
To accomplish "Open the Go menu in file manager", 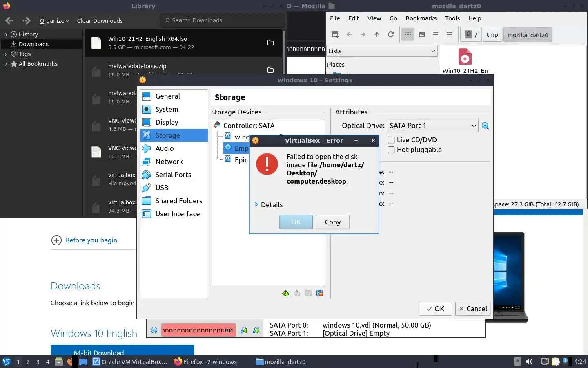I will pyautogui.click(x=393, y=18).
